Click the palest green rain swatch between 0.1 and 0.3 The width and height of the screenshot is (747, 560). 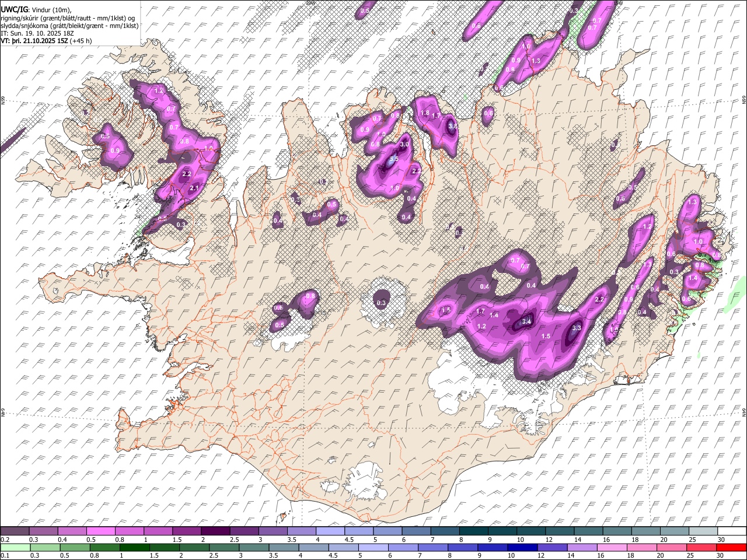click(15, 547)
